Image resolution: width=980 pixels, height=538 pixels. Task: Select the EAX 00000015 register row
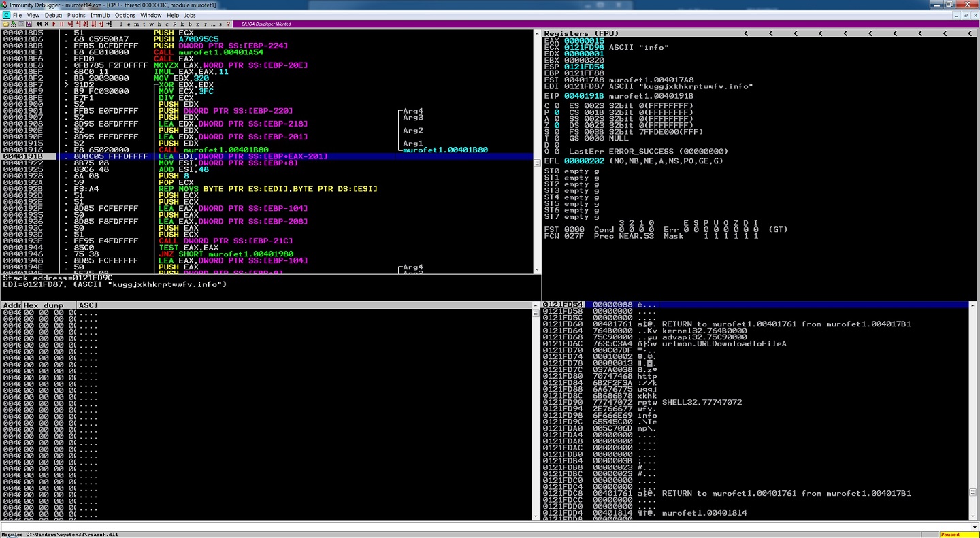click(x=574, y=41)
